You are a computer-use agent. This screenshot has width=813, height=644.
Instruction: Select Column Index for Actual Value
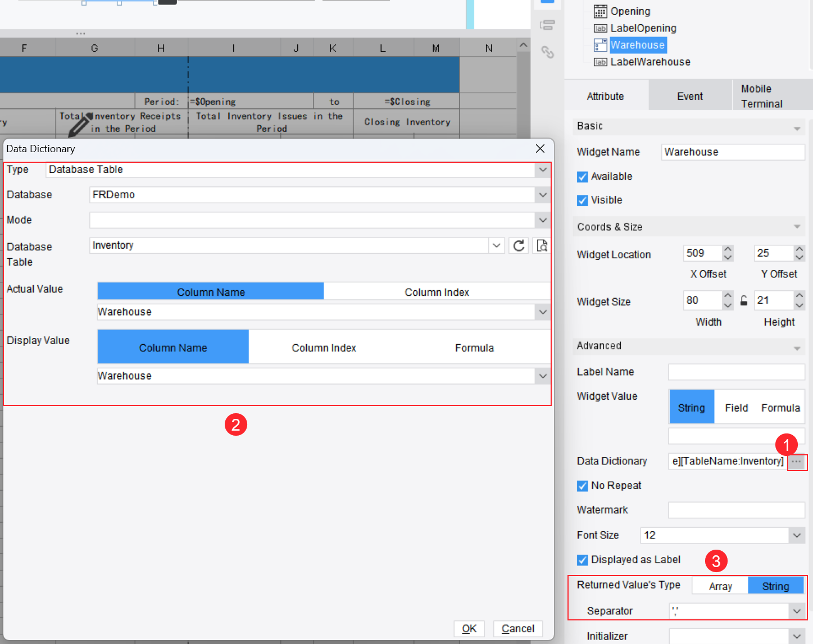[x=437, y=292]
